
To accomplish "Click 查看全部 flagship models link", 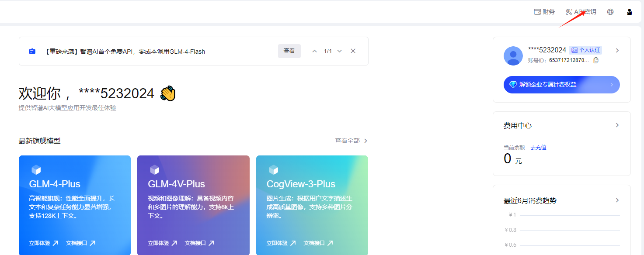I will (352, 141).
